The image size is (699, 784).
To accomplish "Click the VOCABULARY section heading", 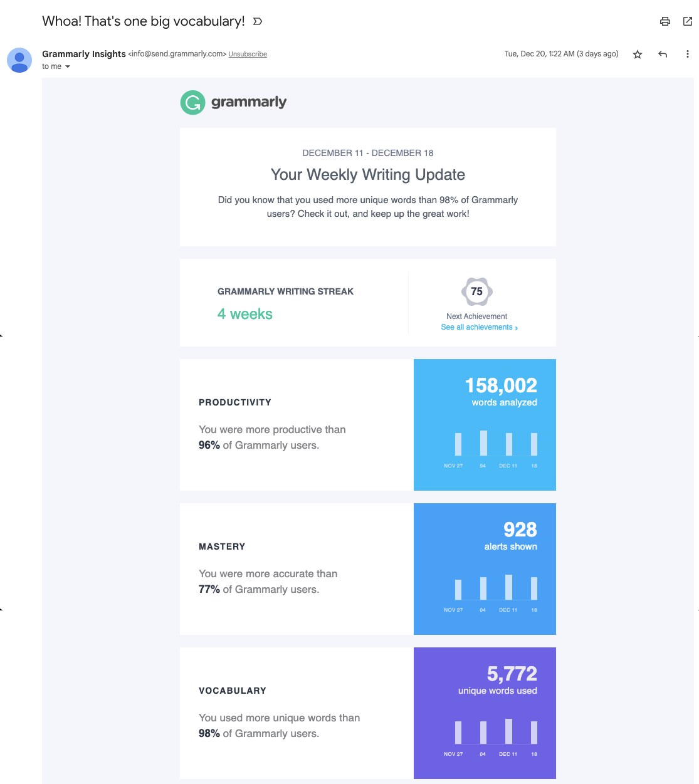I will pos(233,691).
